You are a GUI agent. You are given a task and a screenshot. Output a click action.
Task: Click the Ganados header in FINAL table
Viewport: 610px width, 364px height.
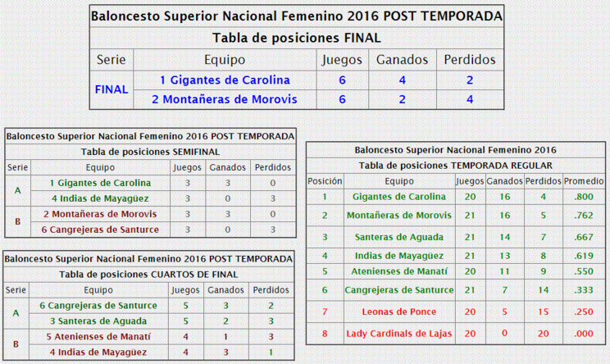coord(403,60)
